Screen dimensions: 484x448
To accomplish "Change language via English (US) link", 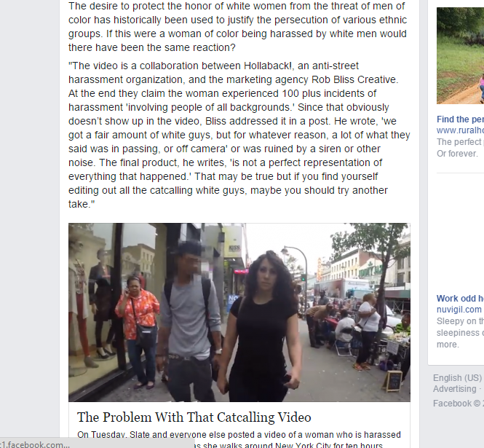I will [x=458, y=378].
